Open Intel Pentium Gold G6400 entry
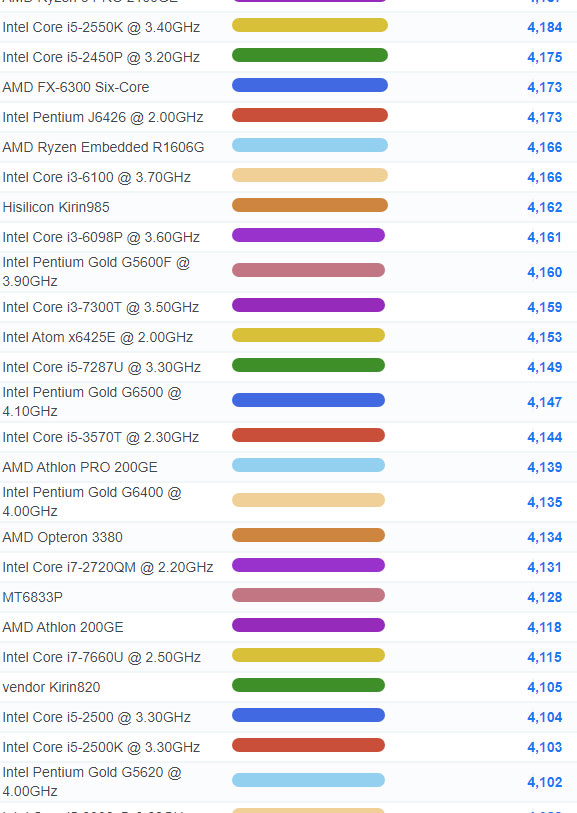 92,502
